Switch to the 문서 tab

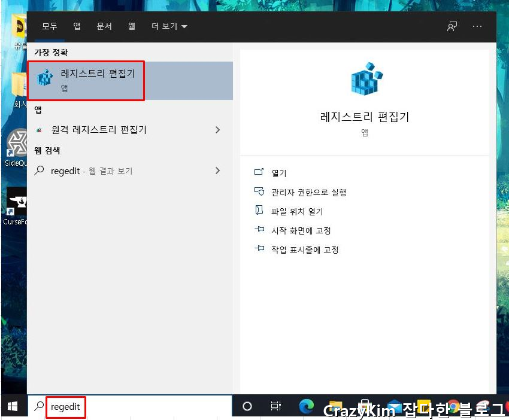(x=104, y=26)
